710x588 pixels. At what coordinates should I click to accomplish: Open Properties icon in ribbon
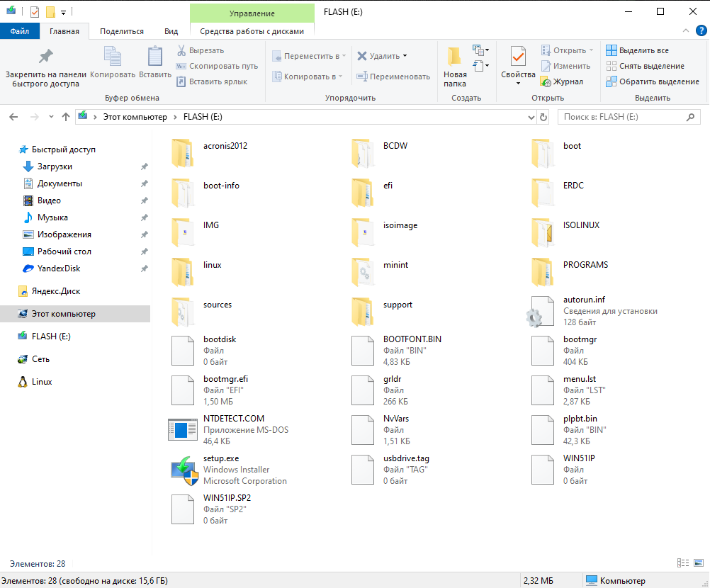(x=518, y=57)
